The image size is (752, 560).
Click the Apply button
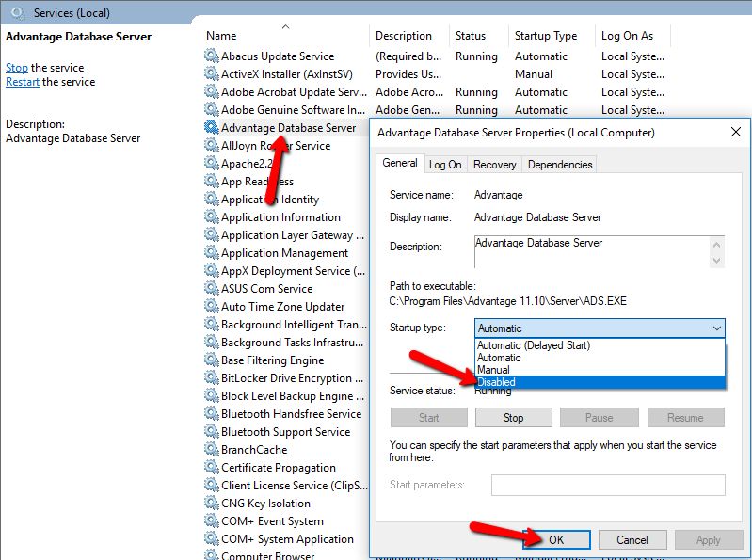708,540
